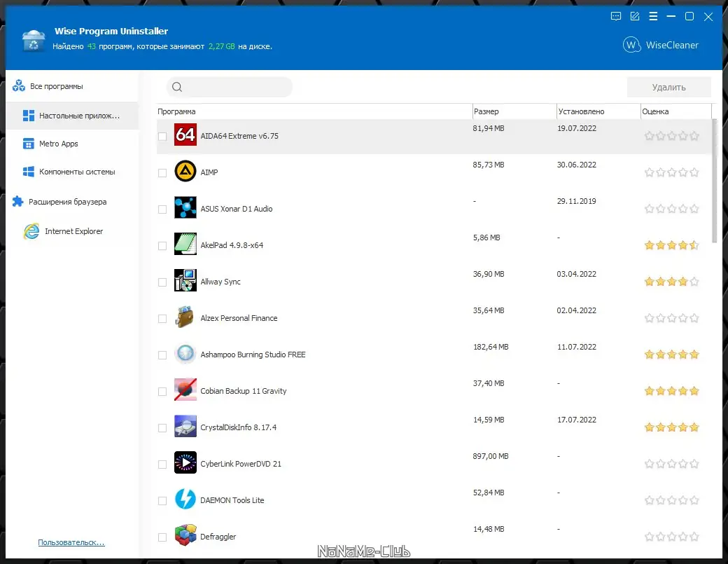Screen dimensions: 728x564
Task: Tick the ASUS Xonar D1 Audio checkbox
Action: point(162,209)
